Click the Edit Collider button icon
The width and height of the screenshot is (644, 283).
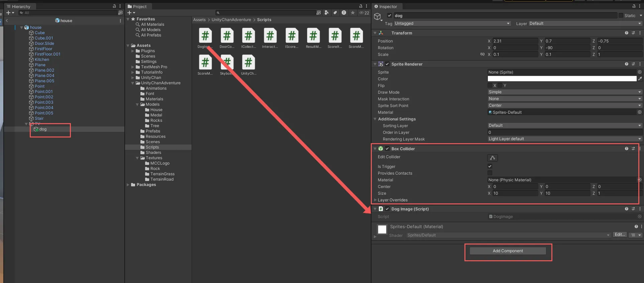point(492,158)
